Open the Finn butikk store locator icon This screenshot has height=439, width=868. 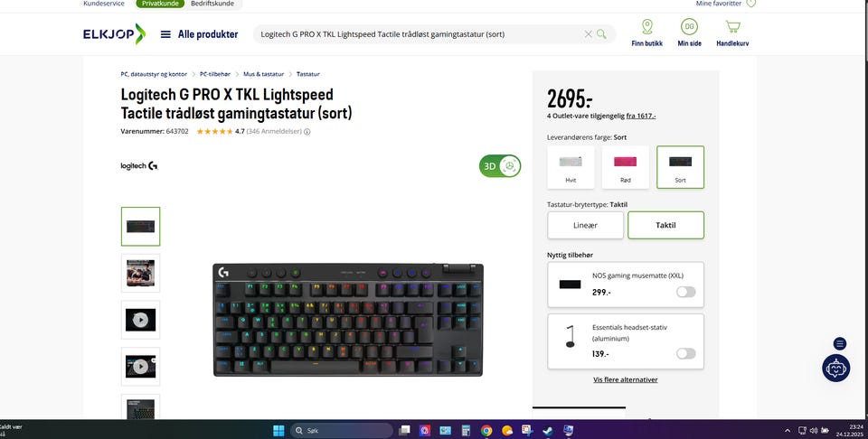[x=646, y=26]
